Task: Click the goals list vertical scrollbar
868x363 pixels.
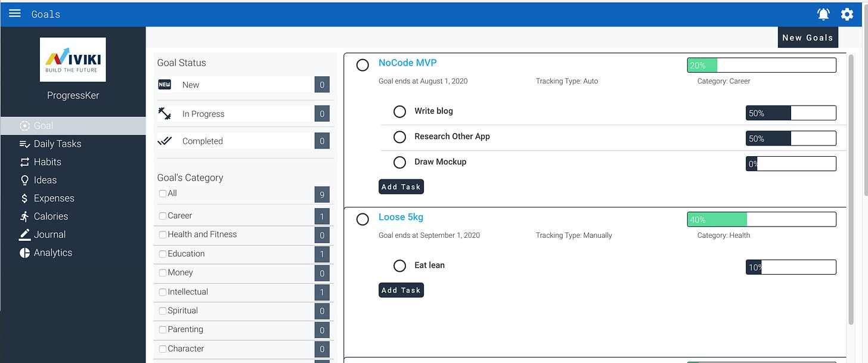Action: [x=851, y=191]
